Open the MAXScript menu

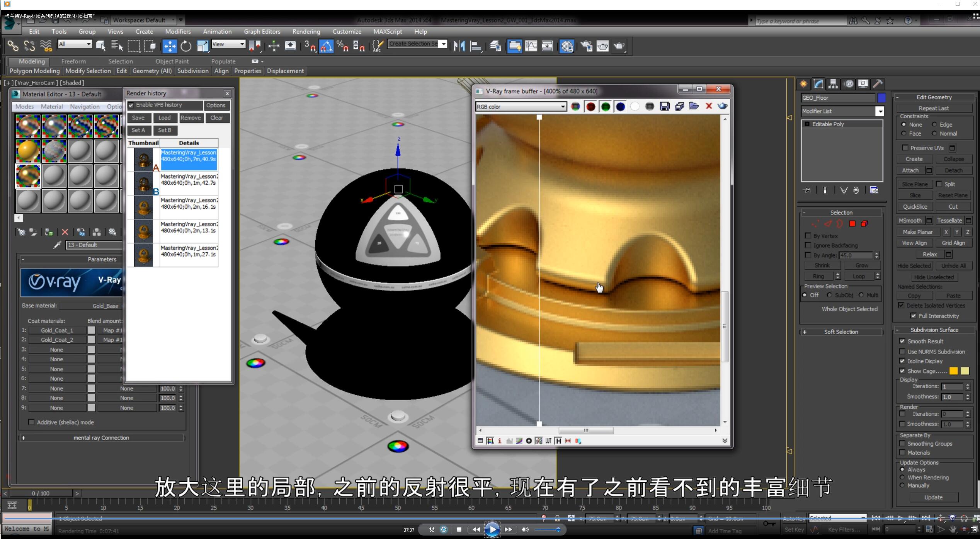click(x=388, y=32)
